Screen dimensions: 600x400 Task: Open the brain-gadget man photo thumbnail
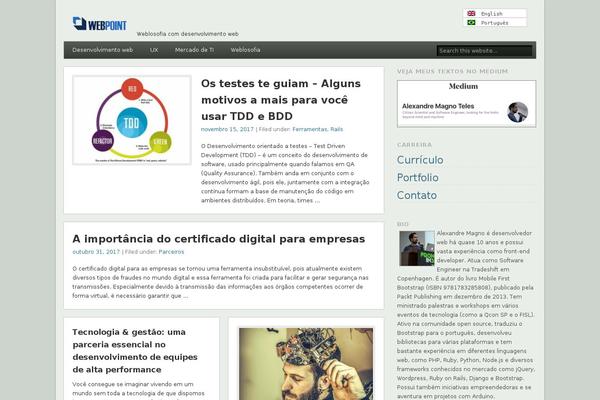[x=306, y=364]
